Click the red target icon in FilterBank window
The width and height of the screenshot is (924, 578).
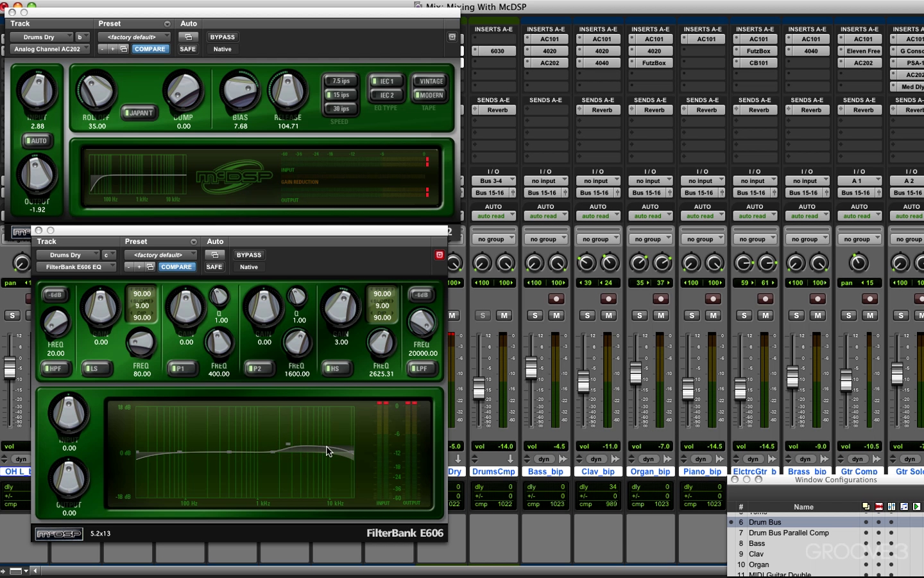coord(440,255)
